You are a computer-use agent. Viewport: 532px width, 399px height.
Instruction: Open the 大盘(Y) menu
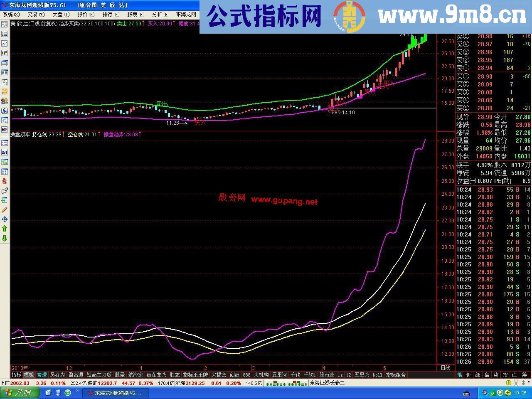(61, 15)
